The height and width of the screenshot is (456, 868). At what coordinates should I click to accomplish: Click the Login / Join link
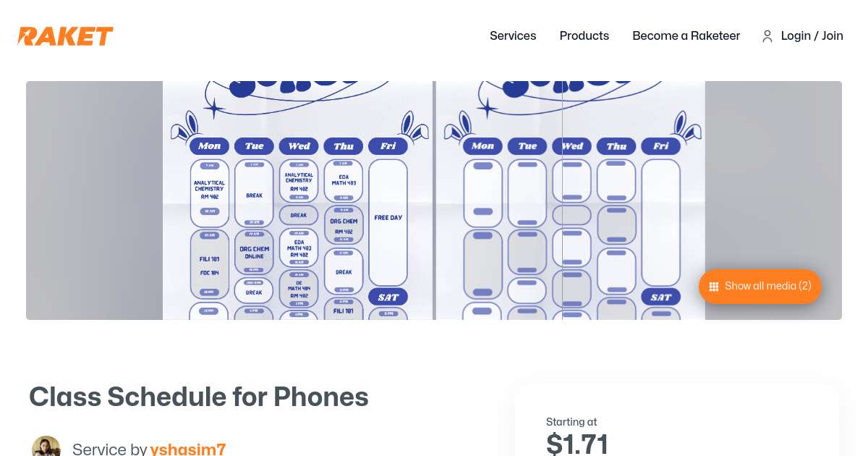click(812, 36)
